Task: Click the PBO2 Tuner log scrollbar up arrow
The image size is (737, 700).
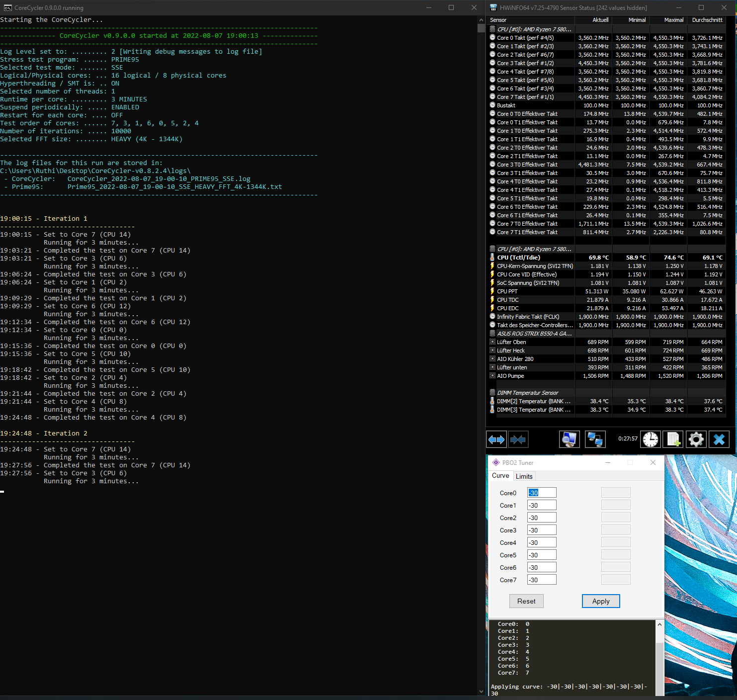Action: coord(660,624)
